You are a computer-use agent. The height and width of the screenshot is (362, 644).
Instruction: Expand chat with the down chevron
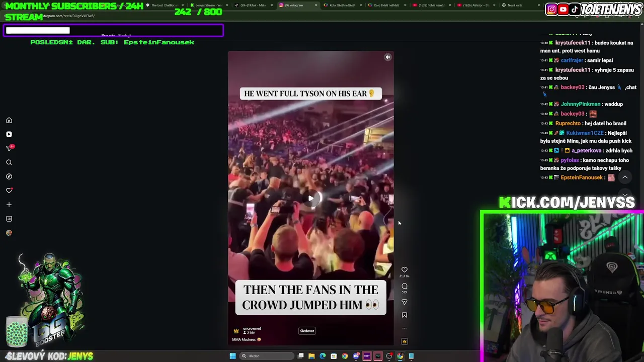point(625,195)
